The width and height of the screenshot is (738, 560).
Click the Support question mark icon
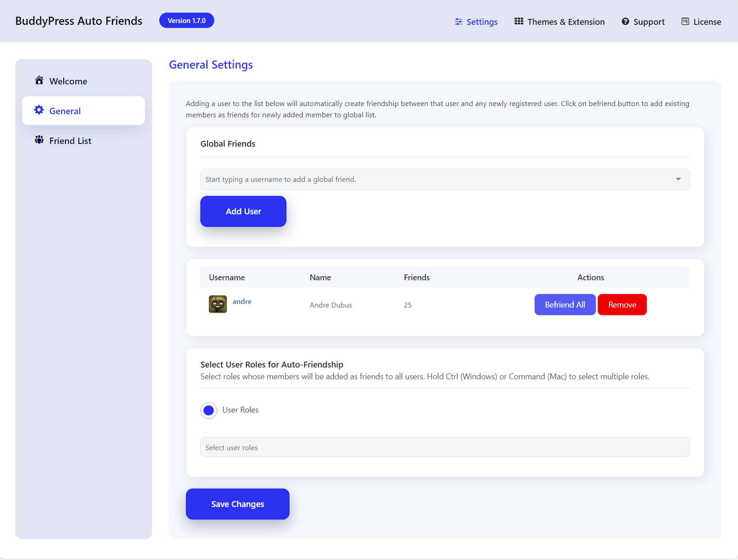625,21
